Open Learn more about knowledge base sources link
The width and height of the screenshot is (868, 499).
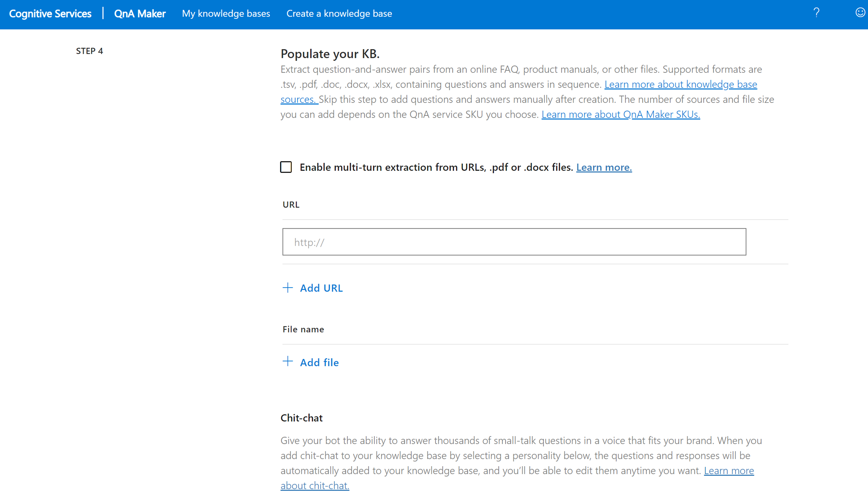coord(680,84)
